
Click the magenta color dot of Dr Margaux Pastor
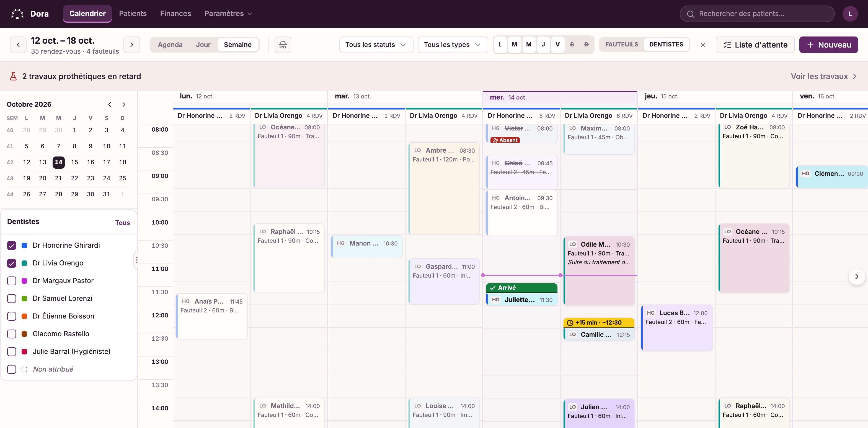pyautogui.click(x=24, y=281)
